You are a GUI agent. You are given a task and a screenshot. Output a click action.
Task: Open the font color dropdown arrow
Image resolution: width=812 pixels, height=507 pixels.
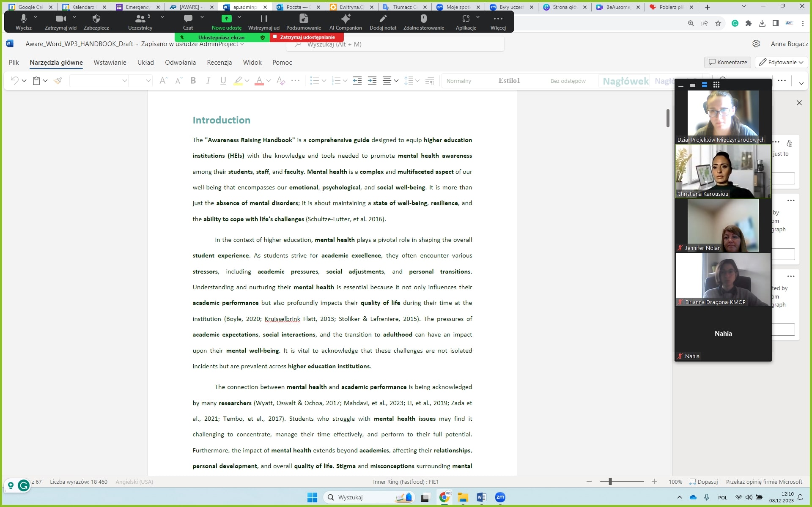(x=269, y=80)
